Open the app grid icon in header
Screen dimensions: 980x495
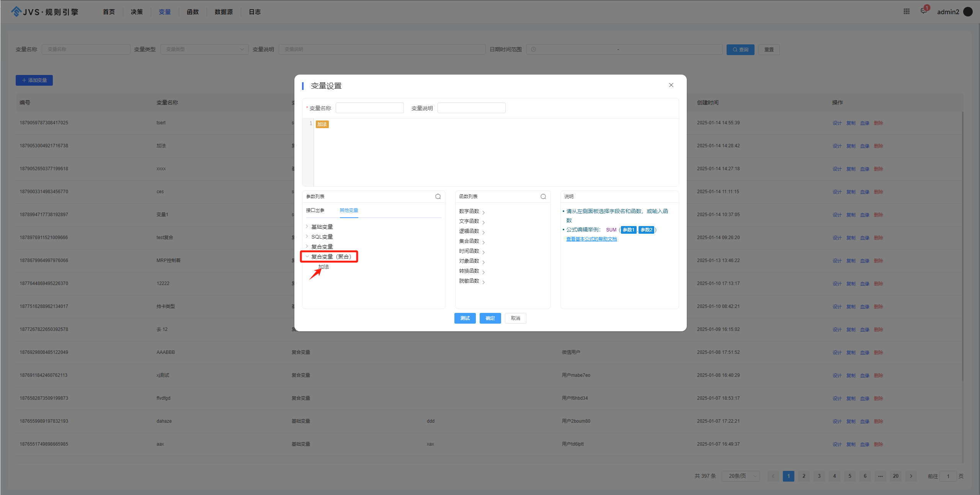(x=906, y=11)
